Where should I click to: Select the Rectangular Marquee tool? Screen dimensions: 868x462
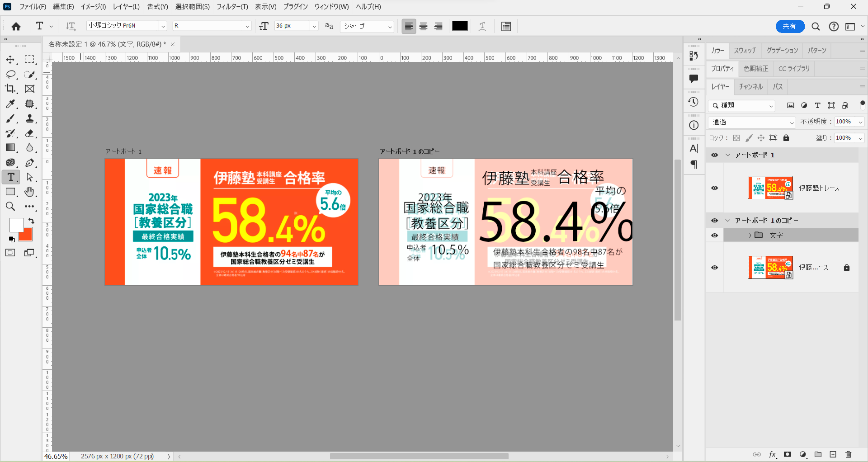[30, 60]
